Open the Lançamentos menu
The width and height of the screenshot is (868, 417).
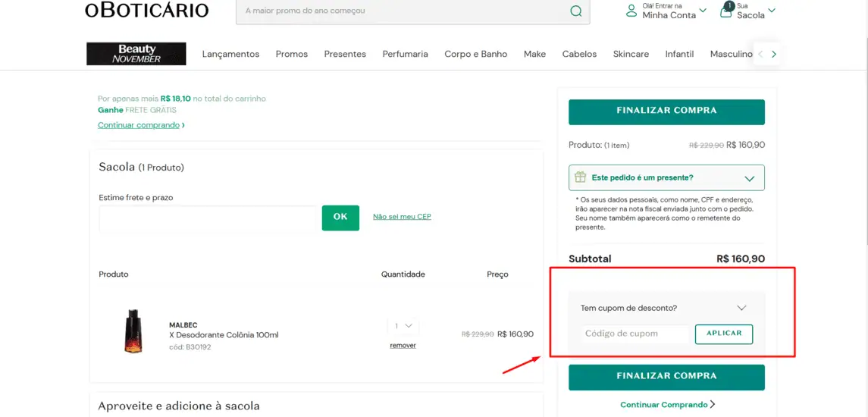point(231,55)
